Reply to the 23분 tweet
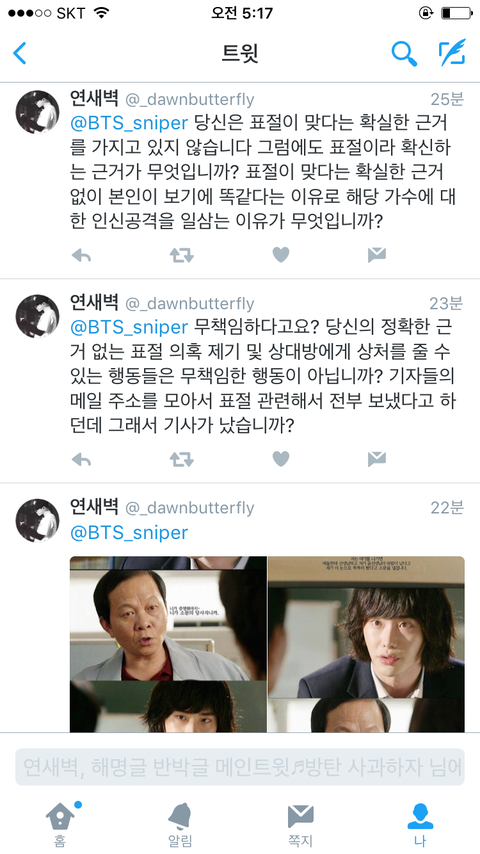 pyautogui.click(x=81, y=459)
